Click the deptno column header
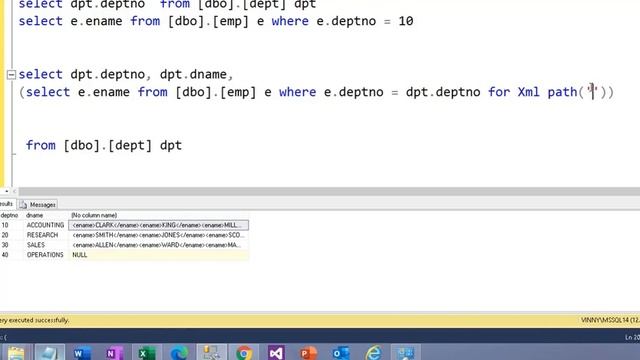The image size is (640, 360). point(9,215)
